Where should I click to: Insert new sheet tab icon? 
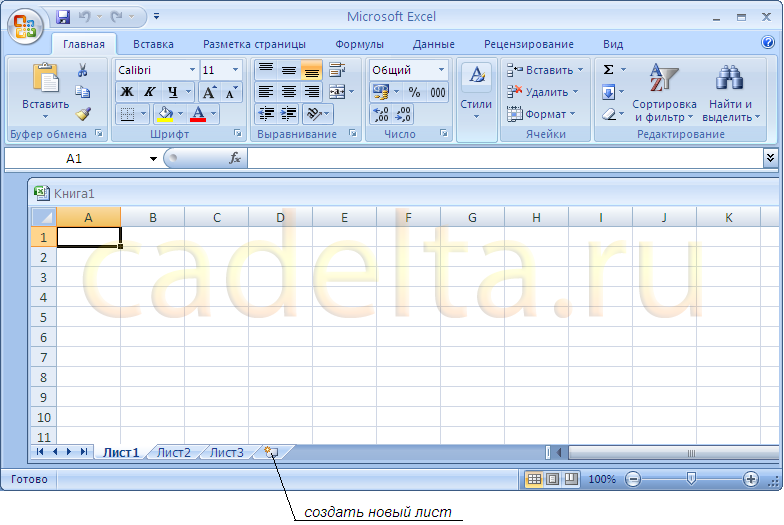(x=271, y=452)
